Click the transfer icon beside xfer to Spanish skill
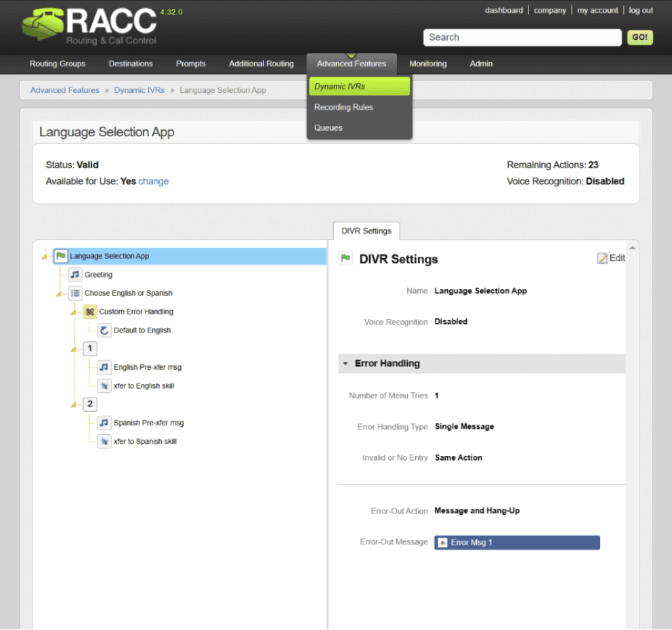Viewport: 672px width, 630px height. (x=104, y=442)
